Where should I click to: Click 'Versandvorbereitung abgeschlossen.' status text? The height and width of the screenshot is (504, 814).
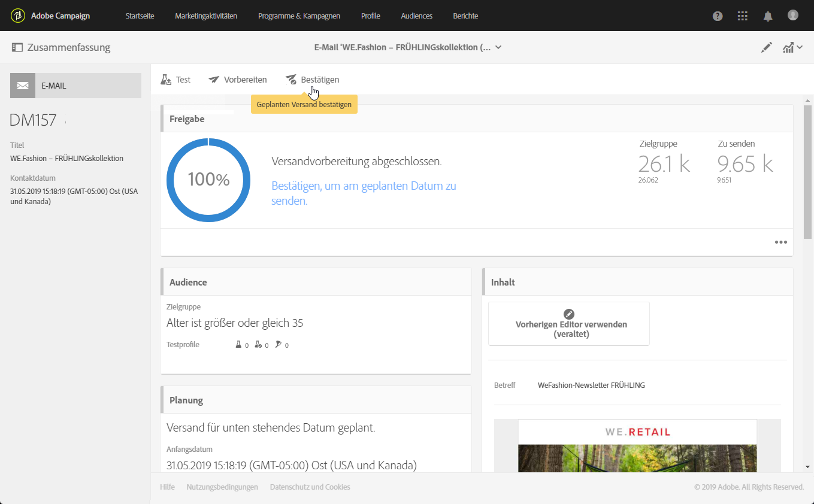357,162
